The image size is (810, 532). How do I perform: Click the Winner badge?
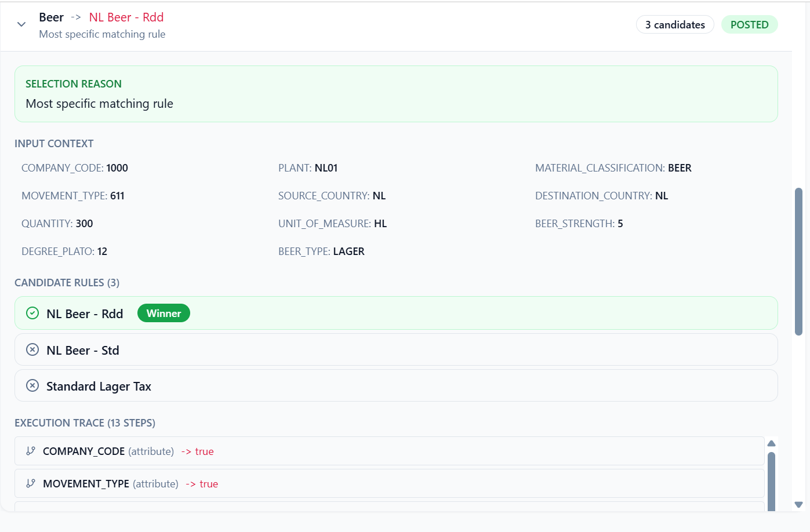click(x=164, y=314)
